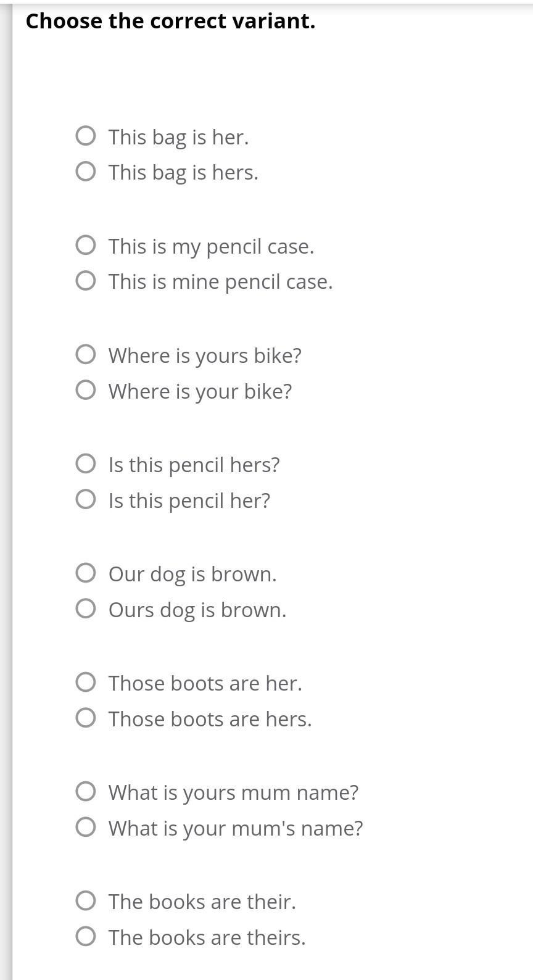Pick 'Where is your bike?' radio button

[86, 390]
